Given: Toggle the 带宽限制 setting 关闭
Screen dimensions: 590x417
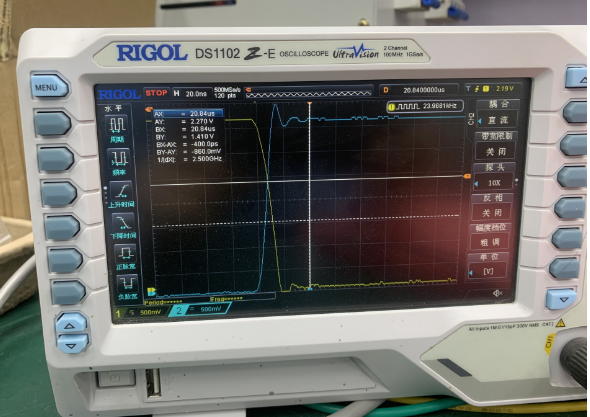Looking at the screenshot, I should point(496,152).
